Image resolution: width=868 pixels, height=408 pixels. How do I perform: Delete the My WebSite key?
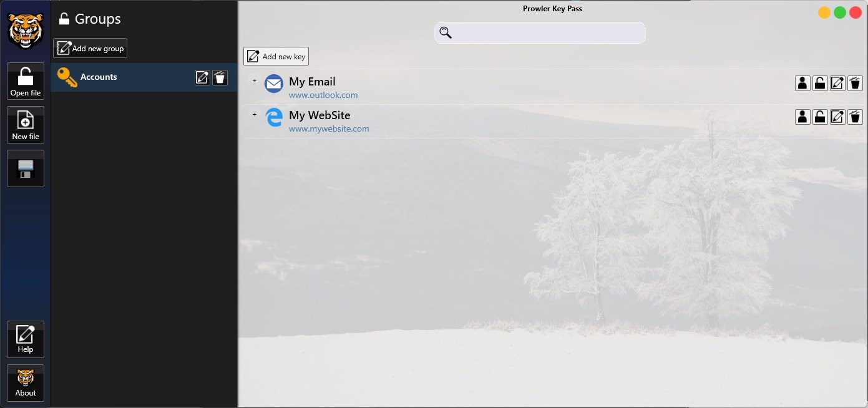pos(855,117)
